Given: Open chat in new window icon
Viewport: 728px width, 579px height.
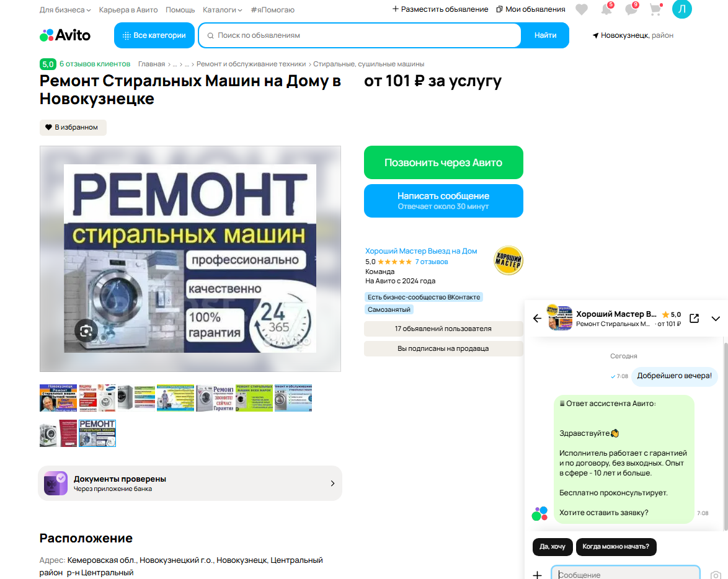Looking at the screenshot, I should tap(694, 318).
